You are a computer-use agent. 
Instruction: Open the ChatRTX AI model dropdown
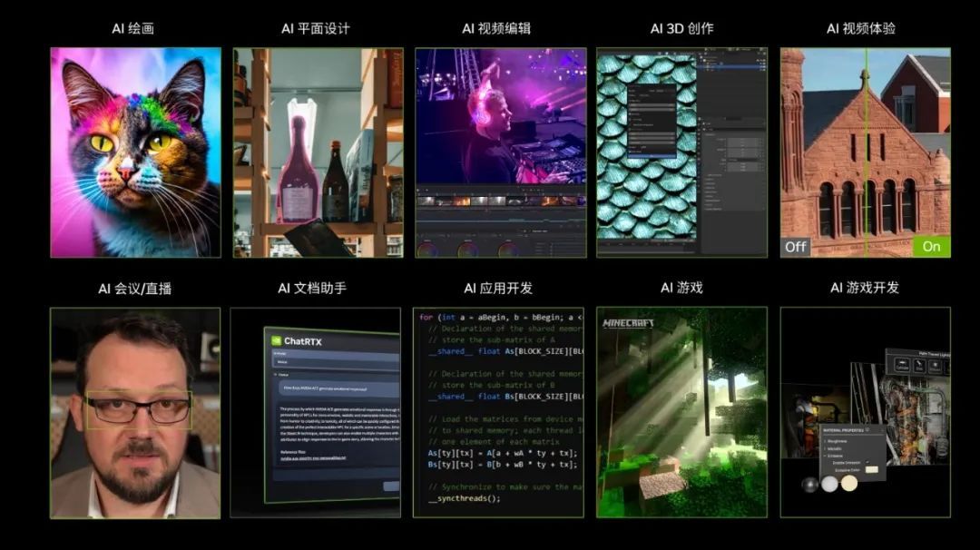336,361
